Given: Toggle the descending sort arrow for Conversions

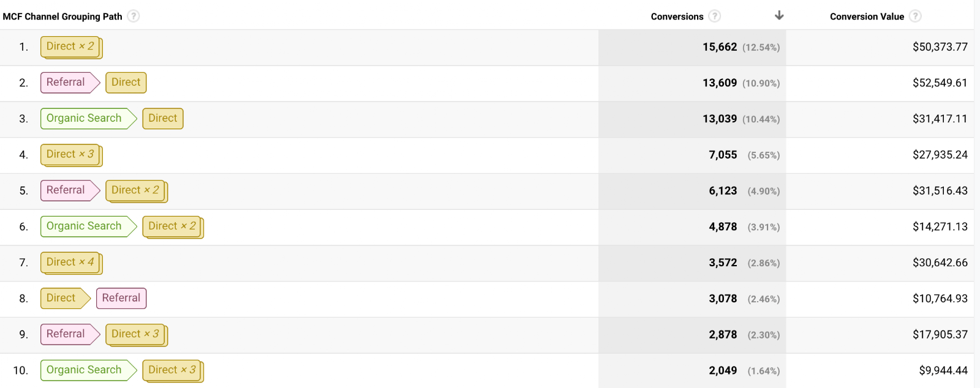Looking at the screenshot, I should click(779, 15).
